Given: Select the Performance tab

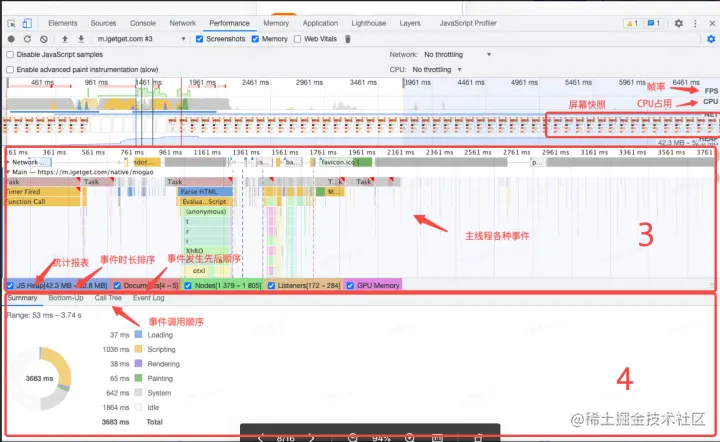Looking at the screenshot, I should (230, 23).
